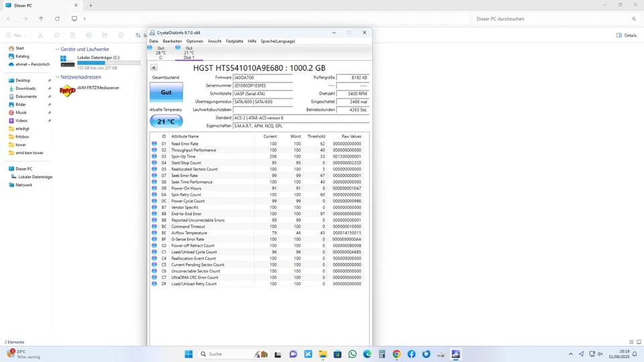Click the Lokaler Datenträger (C:) usage bar
The image size is (644, 362).
pos(109,63)
